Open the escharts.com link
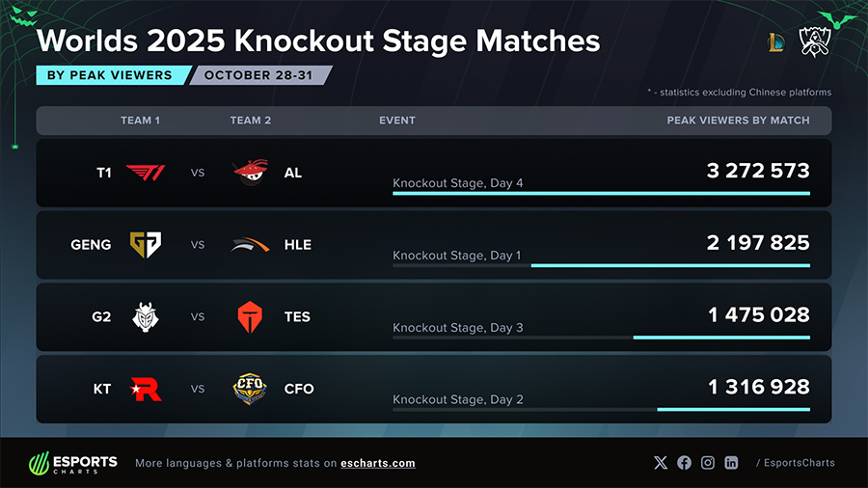This screenshot has height=488, width=868. tap(378, 463)
